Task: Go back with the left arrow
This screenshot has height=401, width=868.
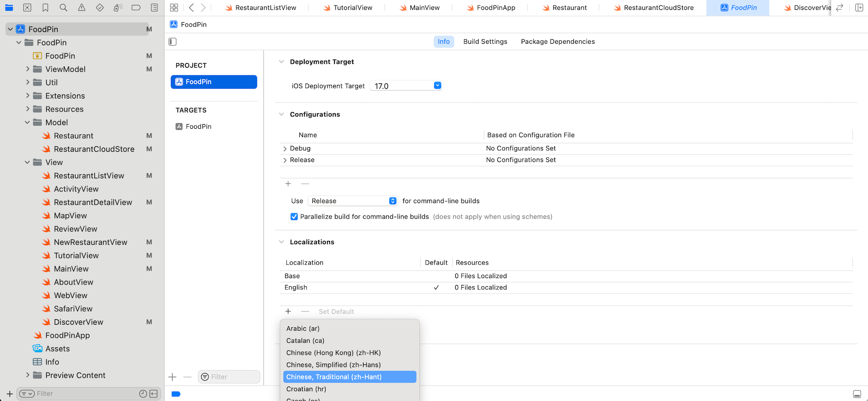Action: click(191, 8)
